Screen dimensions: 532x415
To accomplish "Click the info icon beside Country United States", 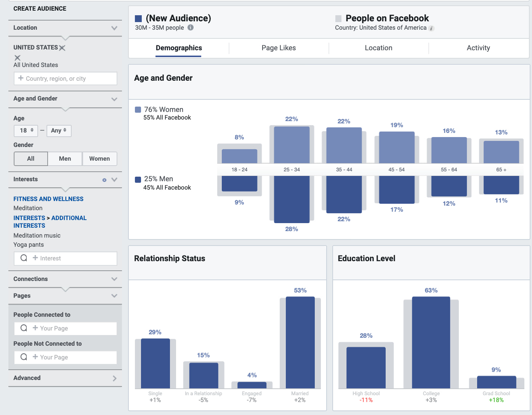I will pyautogui.click(x=431, y=28).
